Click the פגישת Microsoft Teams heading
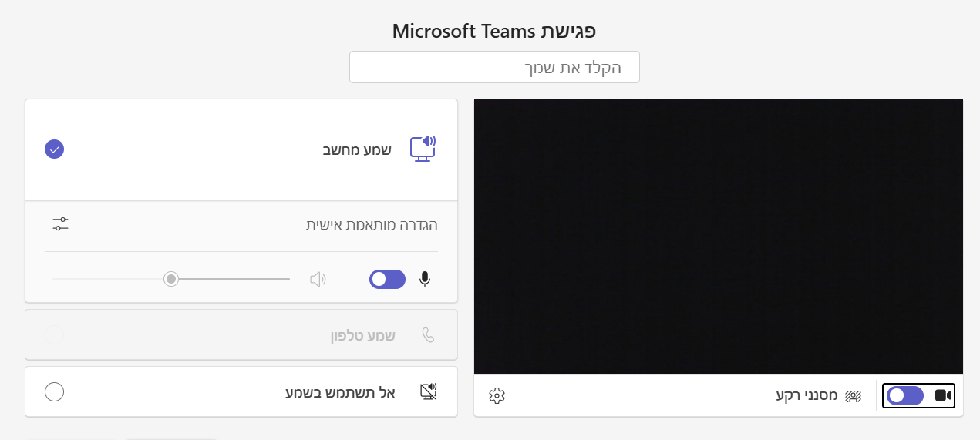 (494, 31)
